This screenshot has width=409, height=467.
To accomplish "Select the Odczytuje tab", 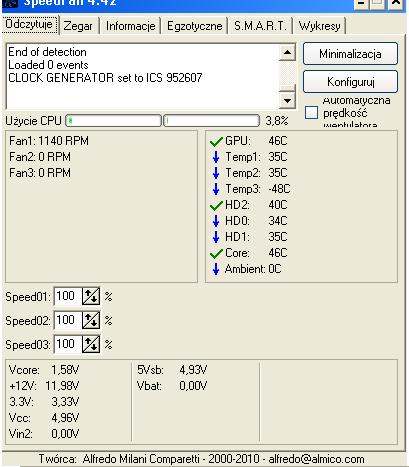I will point(29,24).
